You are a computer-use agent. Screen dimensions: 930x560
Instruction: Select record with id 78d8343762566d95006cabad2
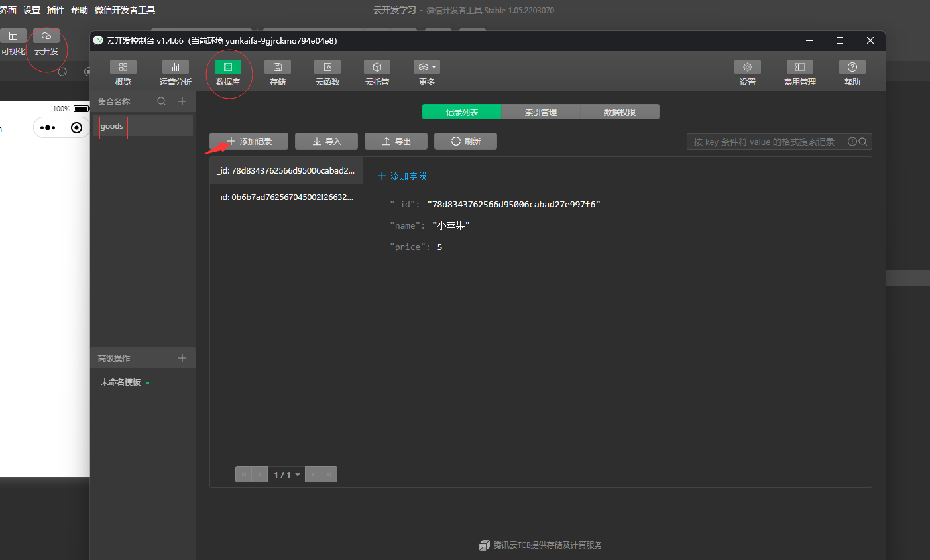click(x=286, y=170)
